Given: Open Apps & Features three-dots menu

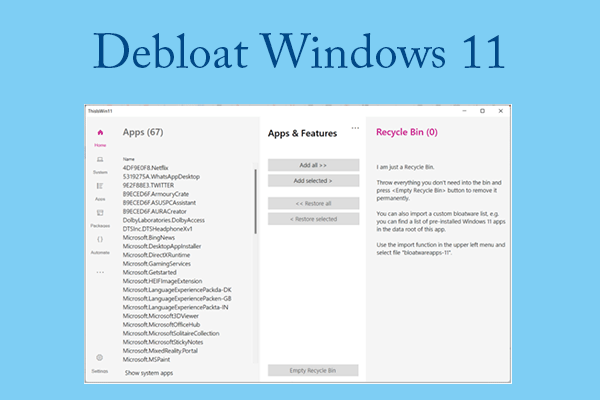Looking at the screenshot, I should point(355,128).
